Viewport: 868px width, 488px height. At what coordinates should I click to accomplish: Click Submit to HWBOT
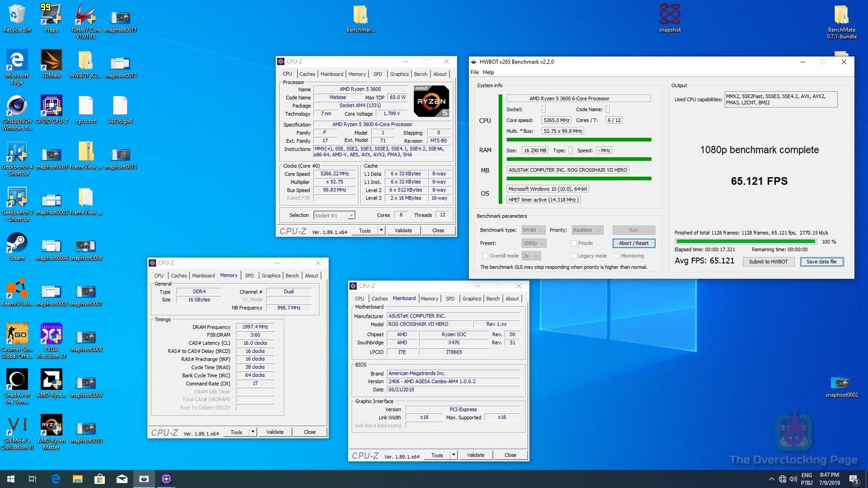click(768, 261)
